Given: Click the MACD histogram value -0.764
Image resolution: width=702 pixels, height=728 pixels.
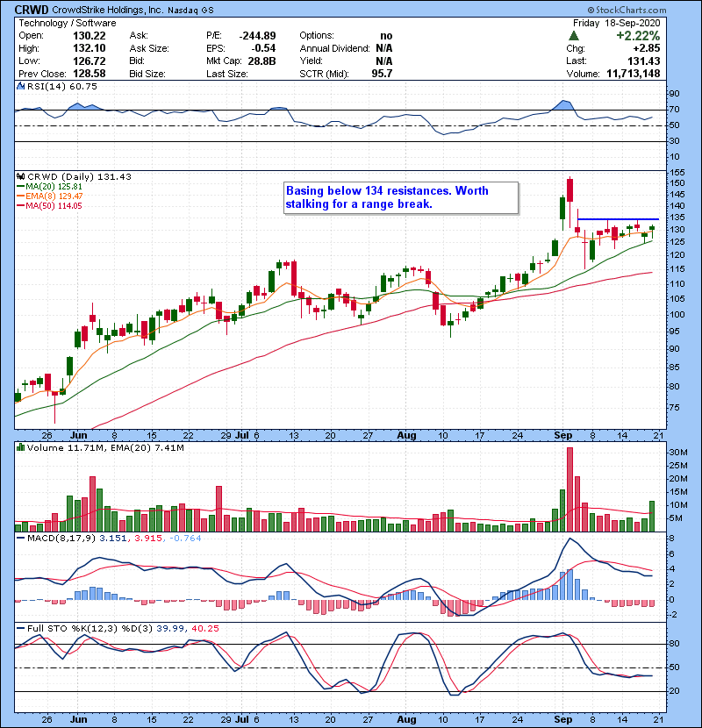Looking at the screenshot, I should pos(185,539).
